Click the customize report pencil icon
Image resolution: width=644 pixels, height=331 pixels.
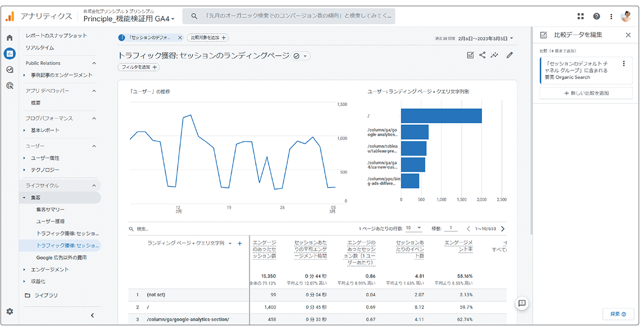(509, 55)
